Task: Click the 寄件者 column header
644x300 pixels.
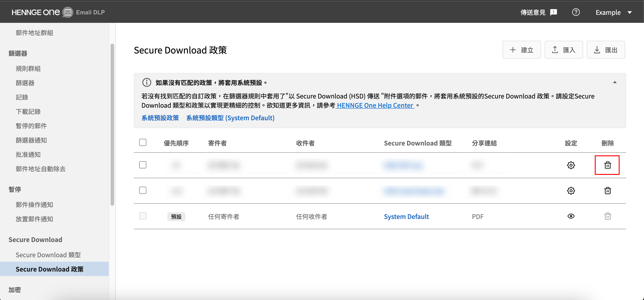Action: (x=217, y=143)
